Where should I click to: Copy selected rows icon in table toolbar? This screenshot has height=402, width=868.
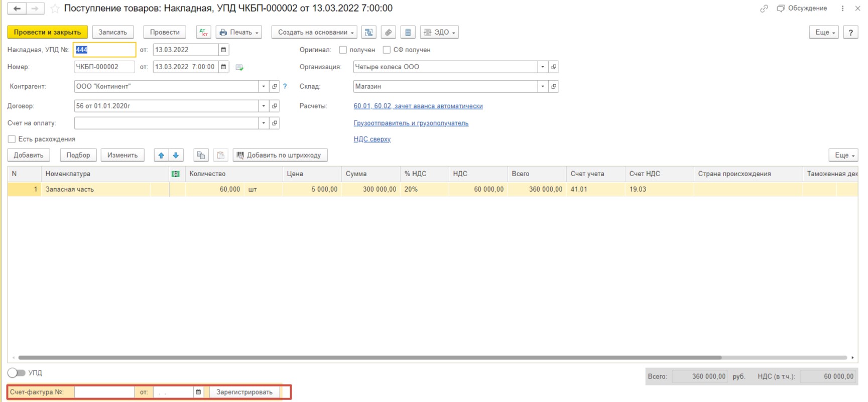click(201, 155)
